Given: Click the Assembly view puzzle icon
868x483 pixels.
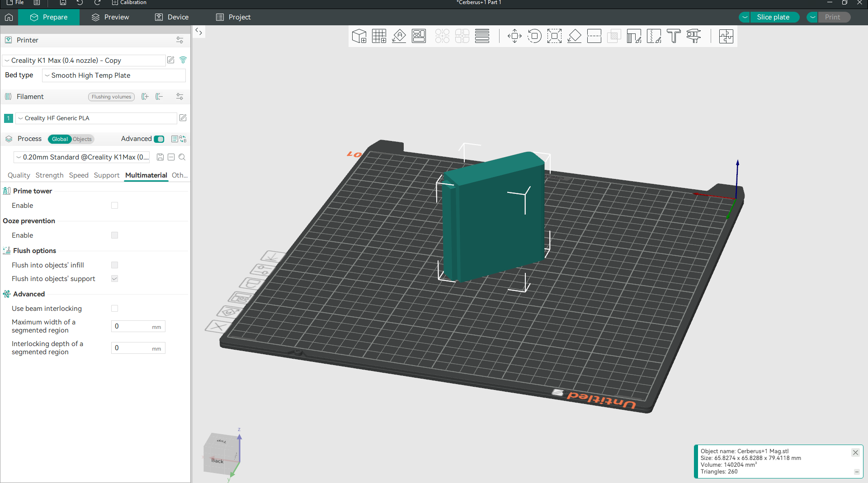Looking at the screenshot, I should pyautogui.click(x=726, y=36).
